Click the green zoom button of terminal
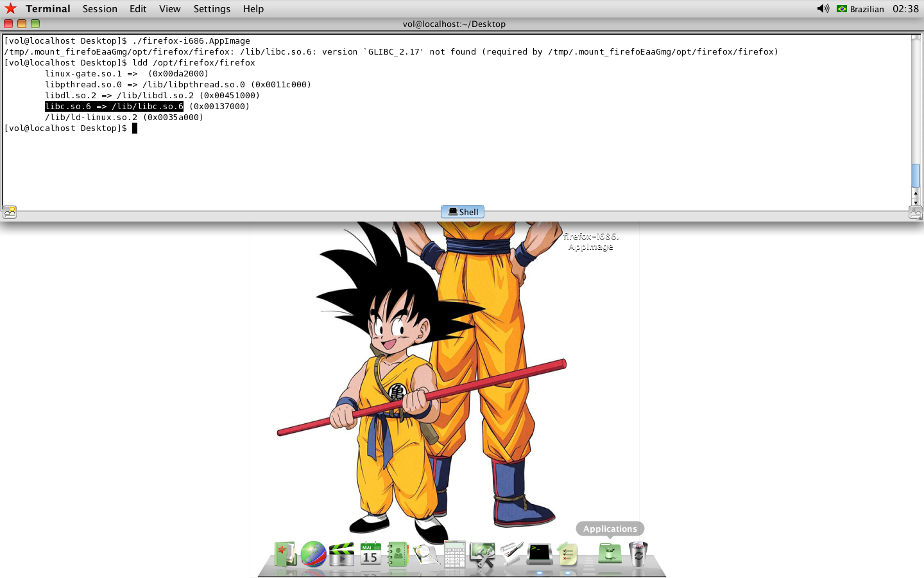Screen dimensions: 924x578 35,24
